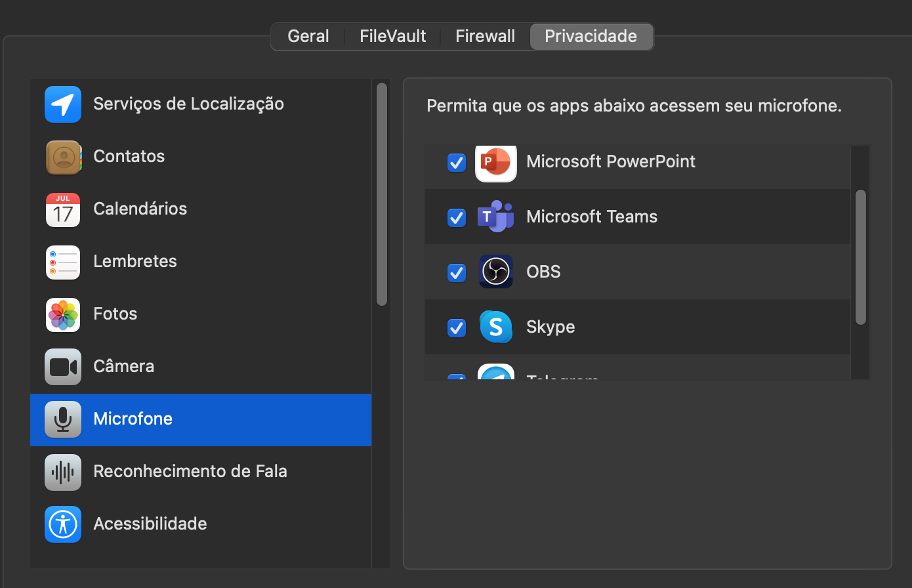Click the Reconhecimento de Fala waveform icon
This screenshot has width=912, height=588.
[63, 472]
